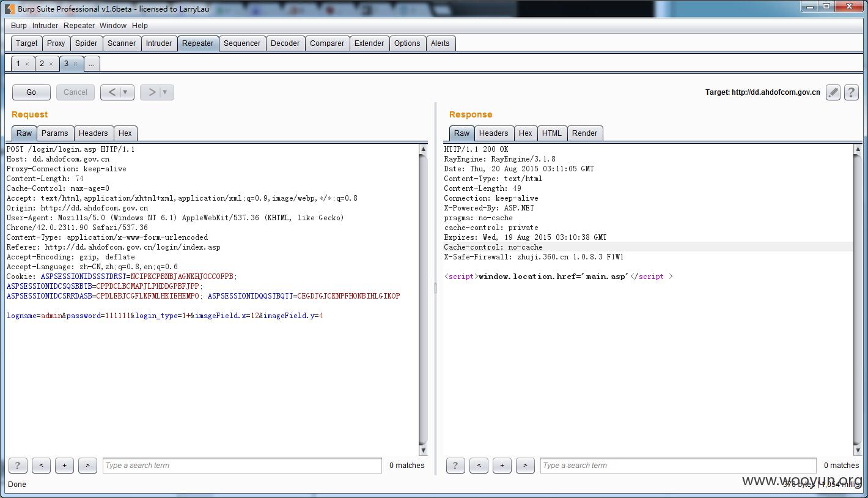Open the Repeater menu
The height and width of the screenshot is (498, 868).
79,26
